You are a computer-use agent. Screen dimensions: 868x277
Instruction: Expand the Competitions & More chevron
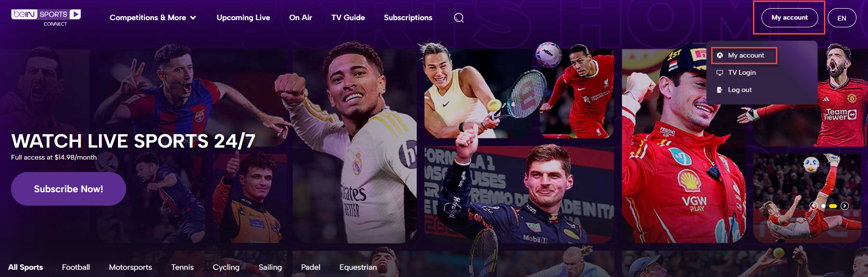click(x=193, y=18)
